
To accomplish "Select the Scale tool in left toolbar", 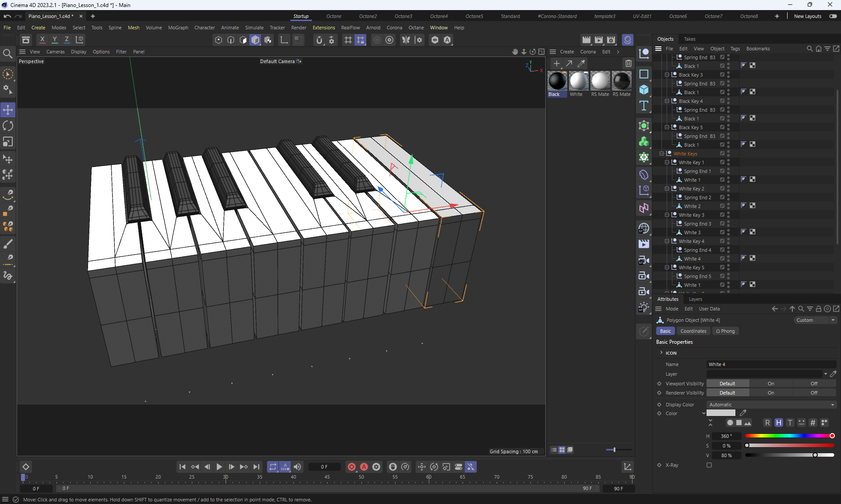I will pos(8,142).
